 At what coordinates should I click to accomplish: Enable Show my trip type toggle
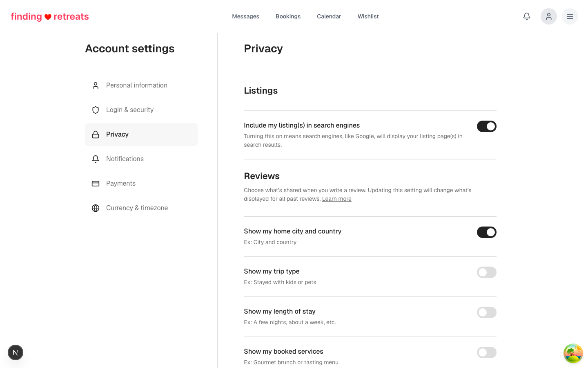click(x=487, y=272)
